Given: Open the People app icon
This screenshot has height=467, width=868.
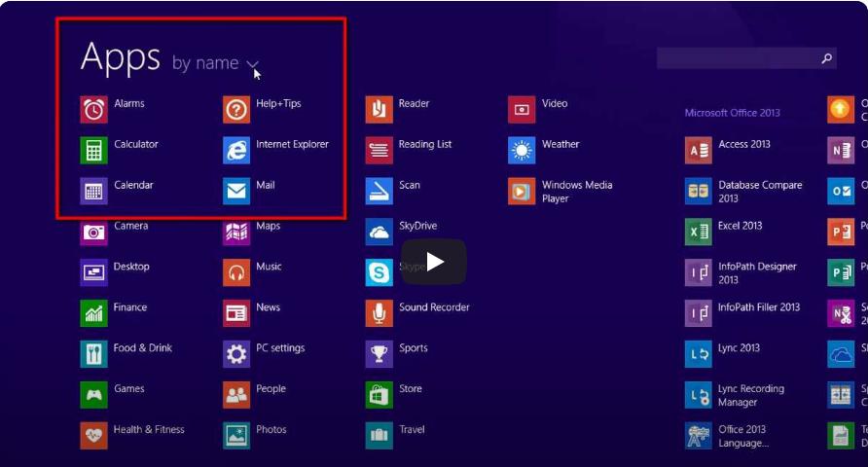Looking at the screenshot, I should 236,394.
